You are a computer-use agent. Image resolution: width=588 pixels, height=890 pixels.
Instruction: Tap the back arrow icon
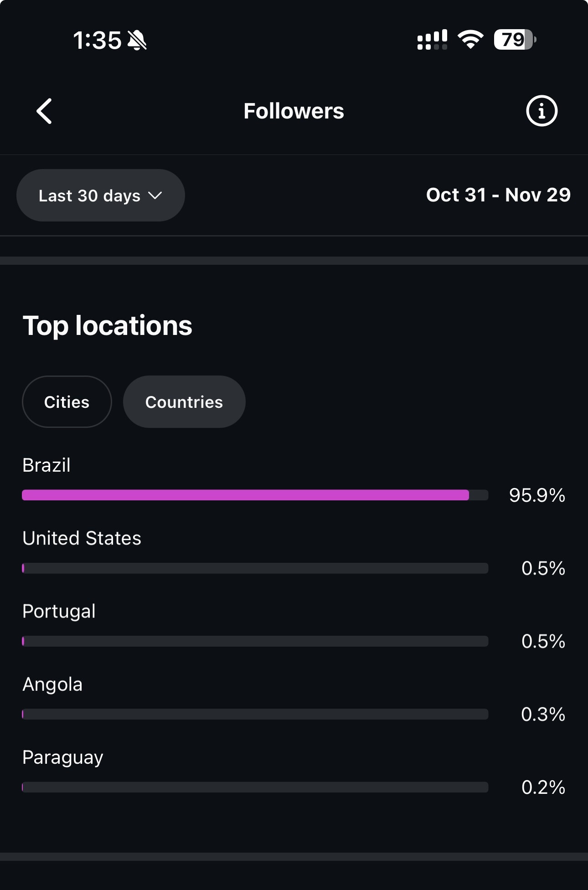(x=44, y=111)
